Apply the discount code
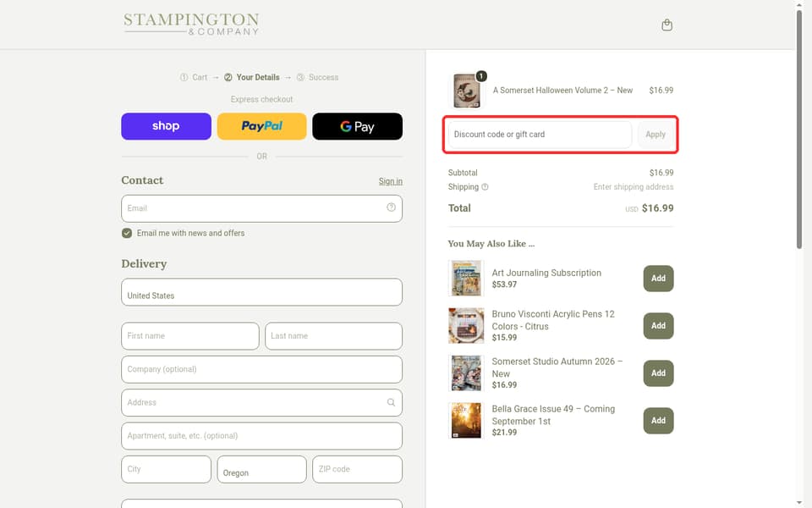The height and width of the screenshot is (508, 812). (656, 135)
